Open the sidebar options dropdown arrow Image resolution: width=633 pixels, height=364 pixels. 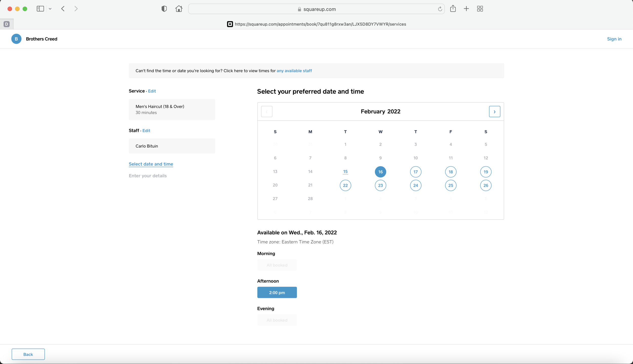pos(50,9)
